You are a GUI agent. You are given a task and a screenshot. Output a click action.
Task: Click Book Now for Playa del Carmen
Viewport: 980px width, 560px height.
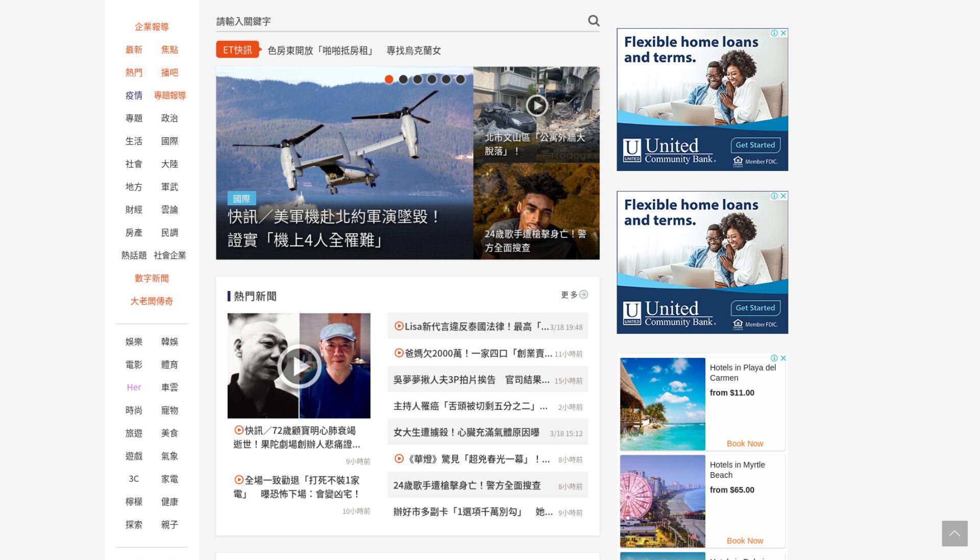tap(745, 444)
